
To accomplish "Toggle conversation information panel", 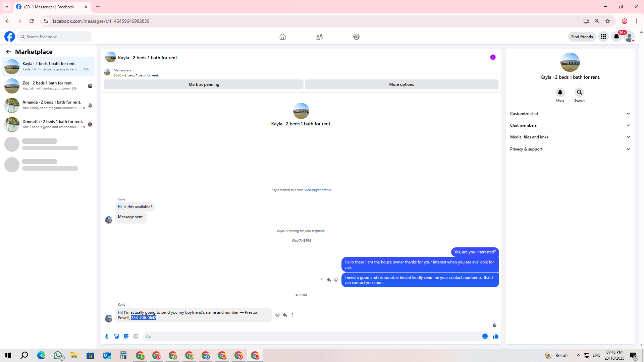I will pos(493,57).
